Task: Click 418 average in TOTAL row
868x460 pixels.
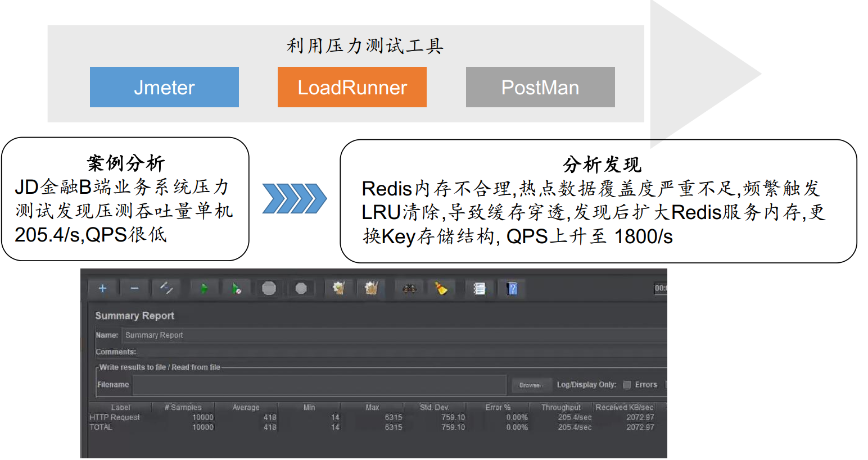Action: pos(270,427)
